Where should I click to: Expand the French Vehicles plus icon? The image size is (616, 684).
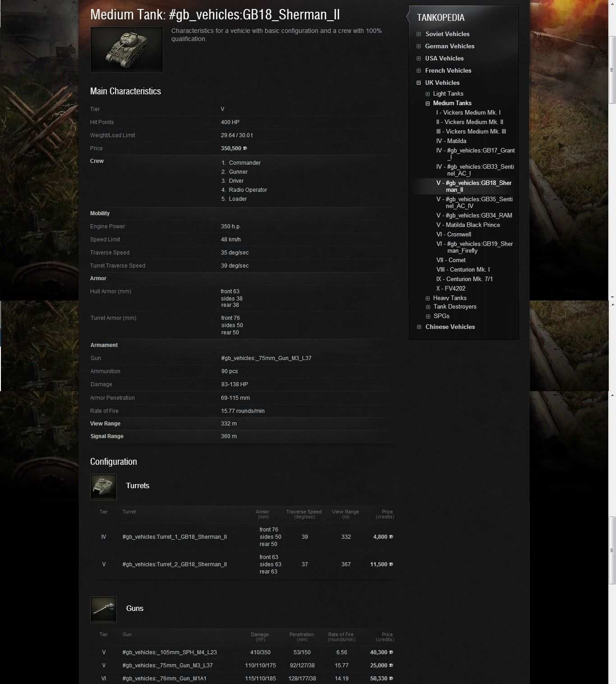pos(419,71)
